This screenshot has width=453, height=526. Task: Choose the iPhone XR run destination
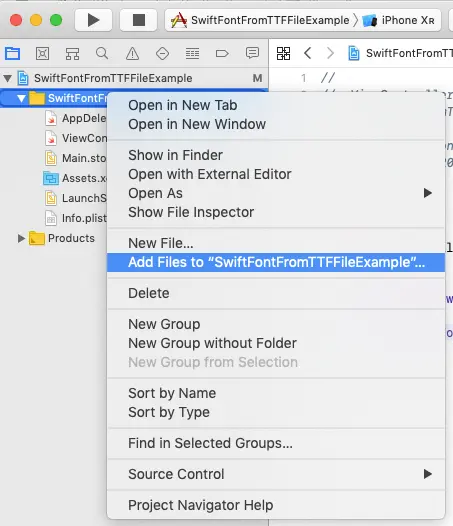click(398, 20)
